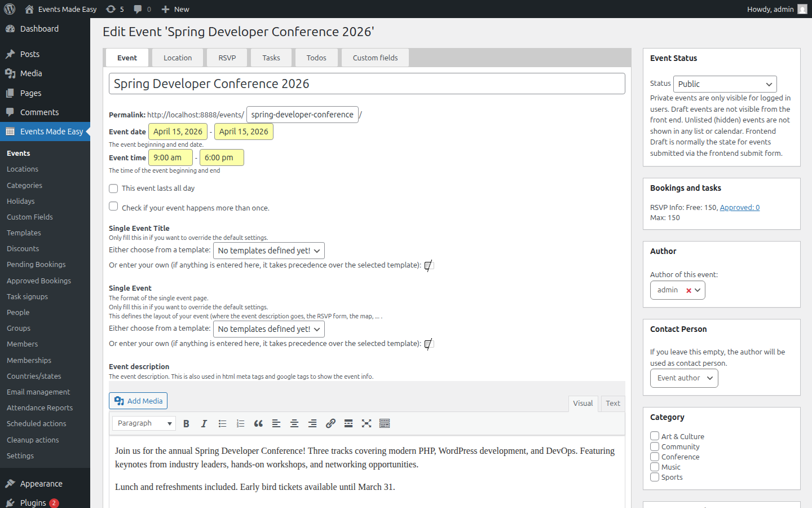This screenshot has height=508, width=812.
Task: Open the 'Approved: 0' bookings link
Action: point(739,207)
